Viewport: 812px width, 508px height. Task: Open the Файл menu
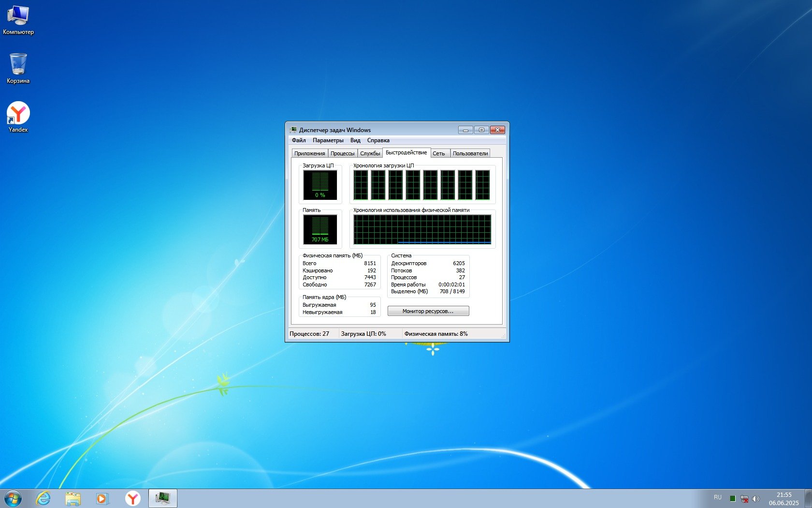(x=299, y=140)
